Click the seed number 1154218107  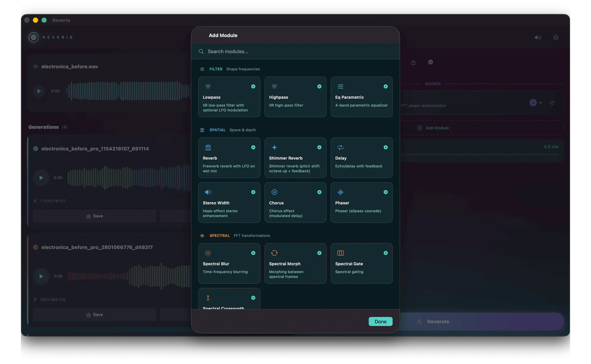click(x=53, y=201)
